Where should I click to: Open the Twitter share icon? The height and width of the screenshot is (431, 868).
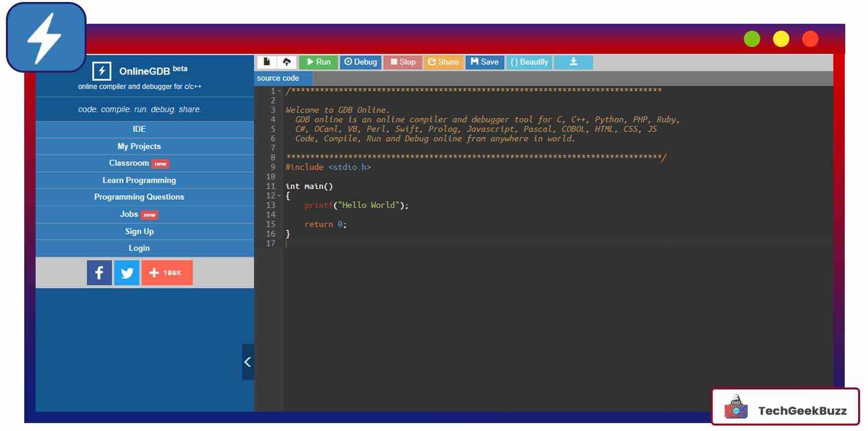tap(127, 273)
